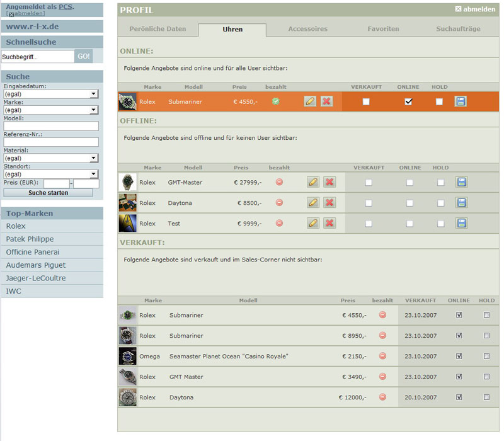This screenshot has height=441, width=504.
Task: Focus the Referenz-Nr. input field
Action: tap(51, 142)
